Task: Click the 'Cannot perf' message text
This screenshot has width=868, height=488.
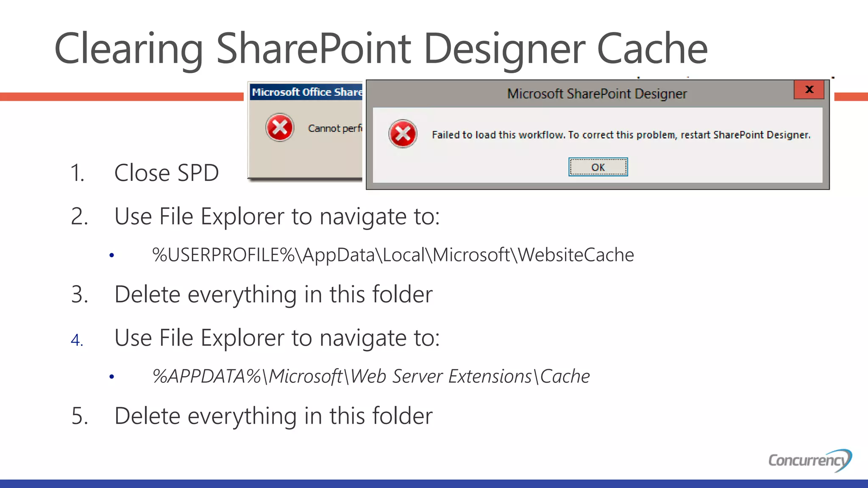Action: pyautogui.click(x=335, y=128)
